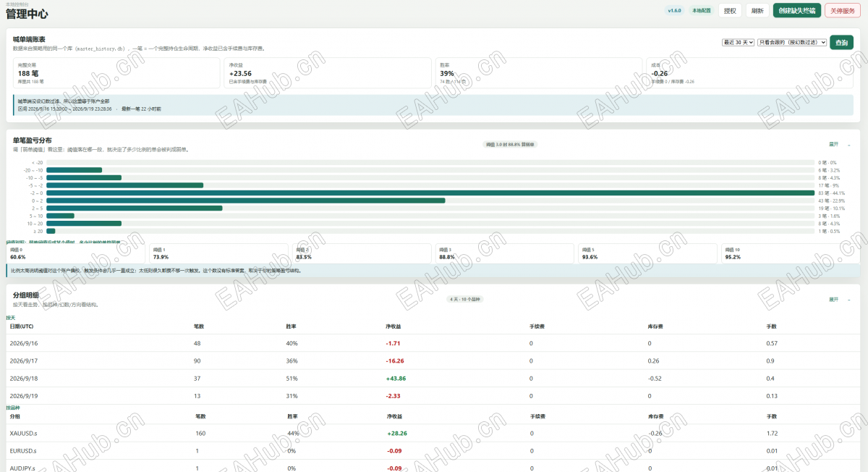Click the 本地配置 badge
Viewport: 868px width, 472px height.
coord(701,11)
